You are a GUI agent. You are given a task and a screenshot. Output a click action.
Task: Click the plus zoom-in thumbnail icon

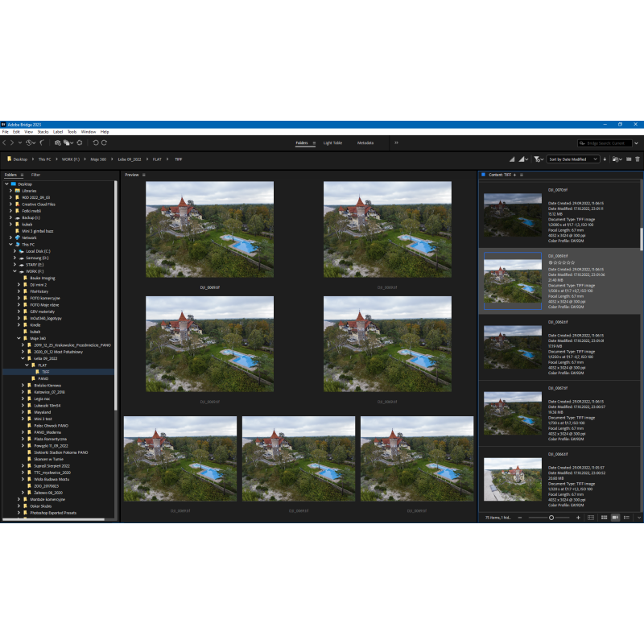pos(578,518)
